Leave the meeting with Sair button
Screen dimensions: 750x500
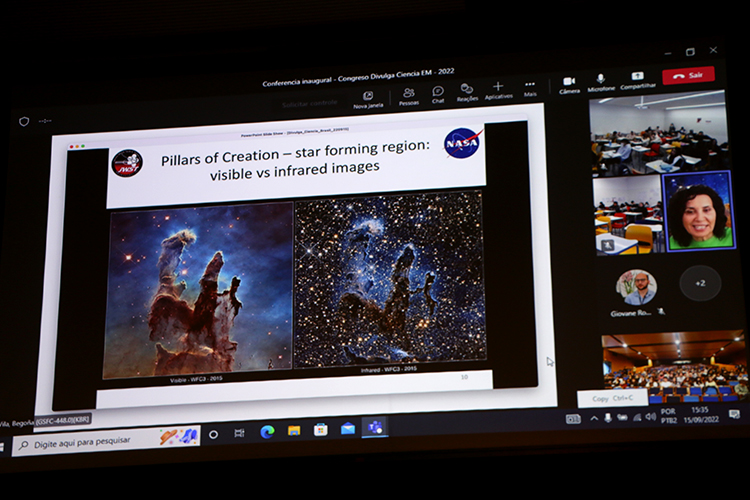688,75
